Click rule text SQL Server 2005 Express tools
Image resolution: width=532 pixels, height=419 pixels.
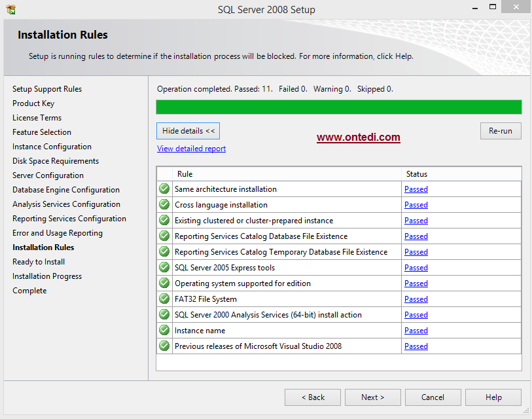click(224, 268)
